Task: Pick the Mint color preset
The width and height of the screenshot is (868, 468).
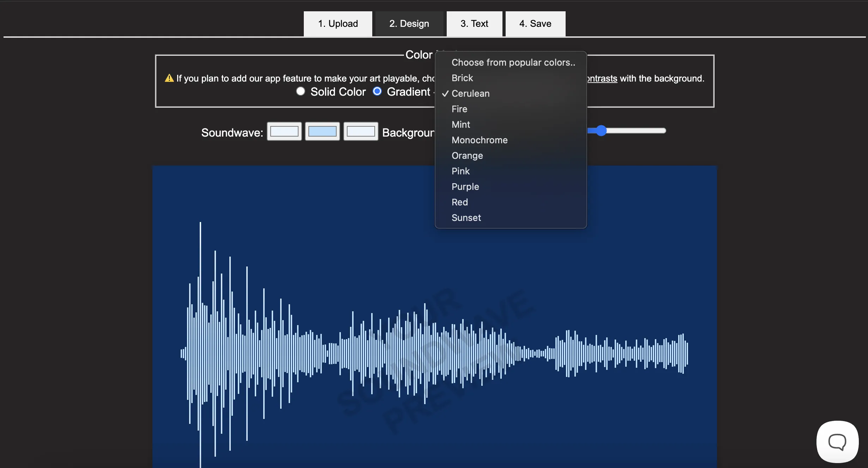Action: [x=511, y=125]
